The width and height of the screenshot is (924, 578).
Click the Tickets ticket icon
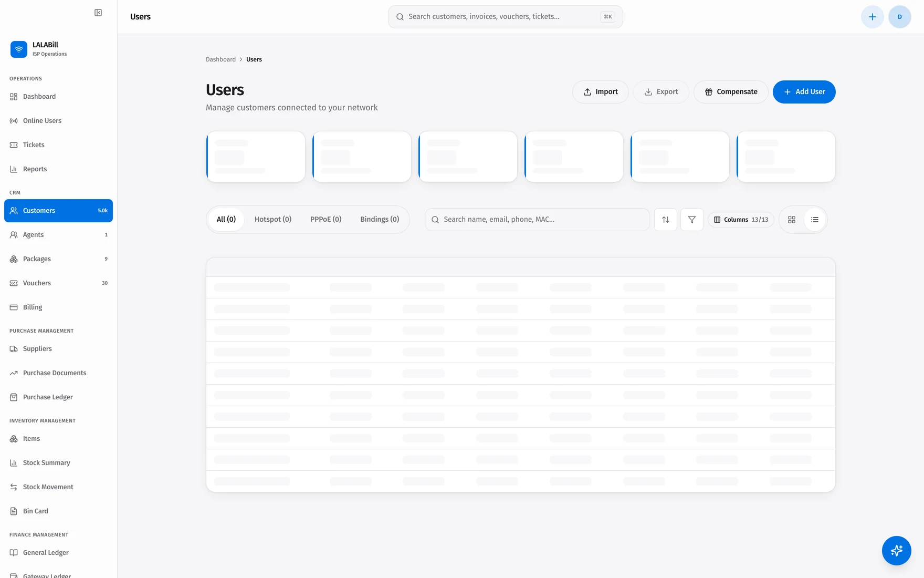(x=14, y=145)
